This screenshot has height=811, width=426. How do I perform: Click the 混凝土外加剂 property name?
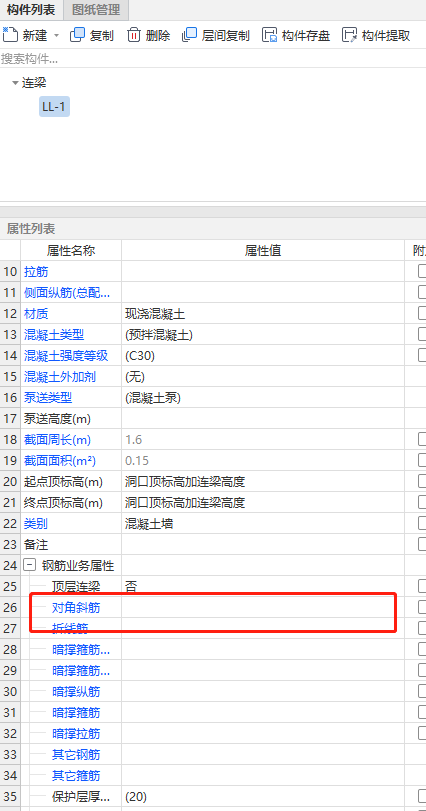pyautogui.click(x=60, y=377)
